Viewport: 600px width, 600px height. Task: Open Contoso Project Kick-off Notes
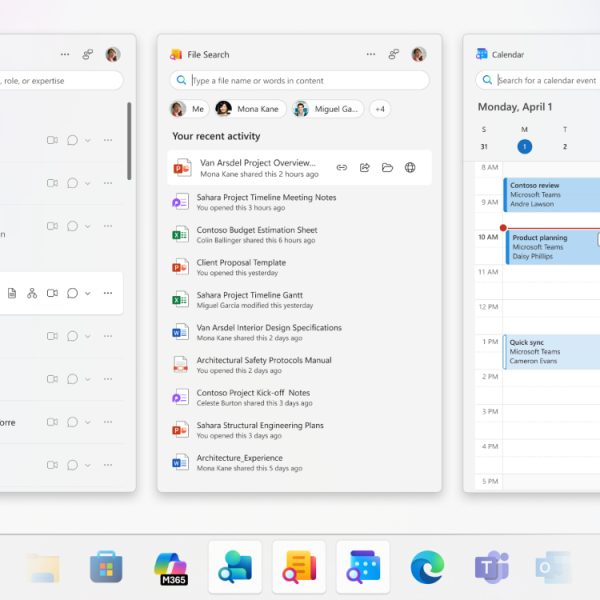tap(299, 397)
